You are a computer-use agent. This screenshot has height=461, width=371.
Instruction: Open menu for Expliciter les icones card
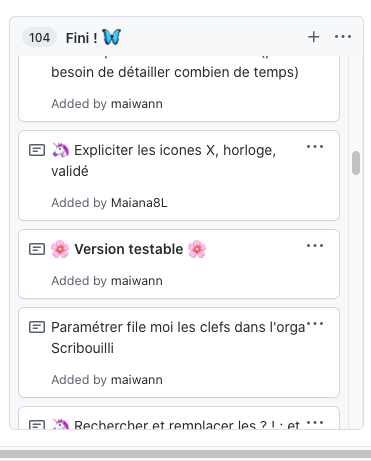315,147
